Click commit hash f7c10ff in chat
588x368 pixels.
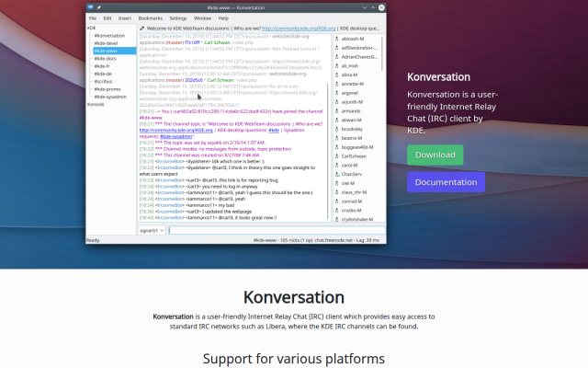pos(192,42)
